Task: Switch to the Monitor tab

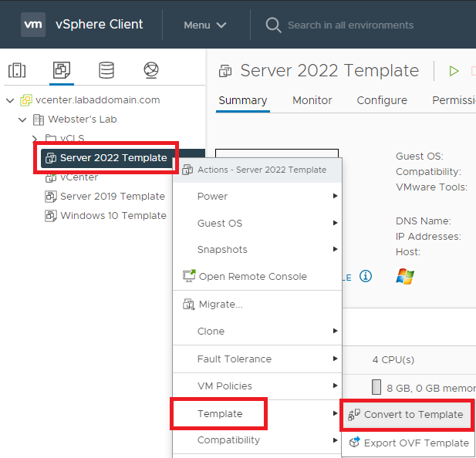Action: (312, 100)
